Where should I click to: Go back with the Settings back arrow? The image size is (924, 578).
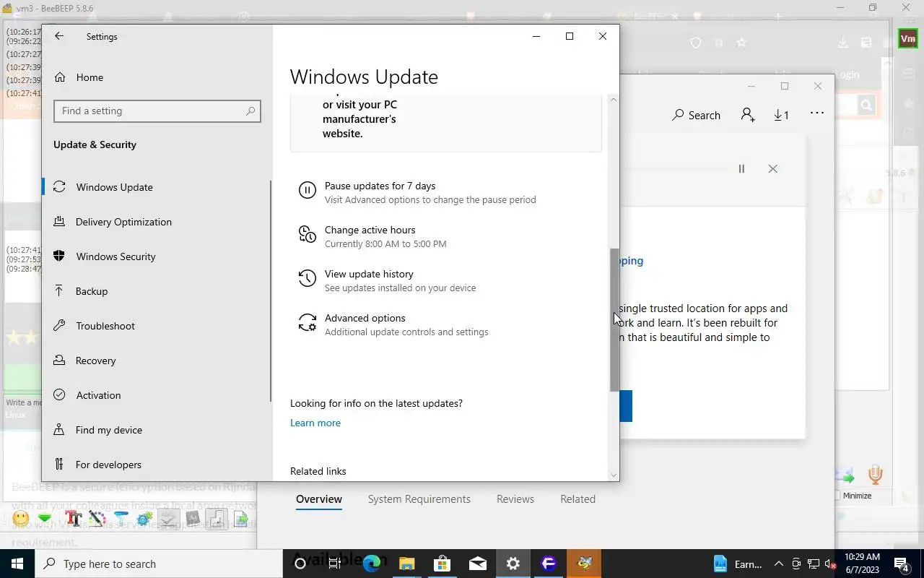pyautogui.click(x=59, y=36)
